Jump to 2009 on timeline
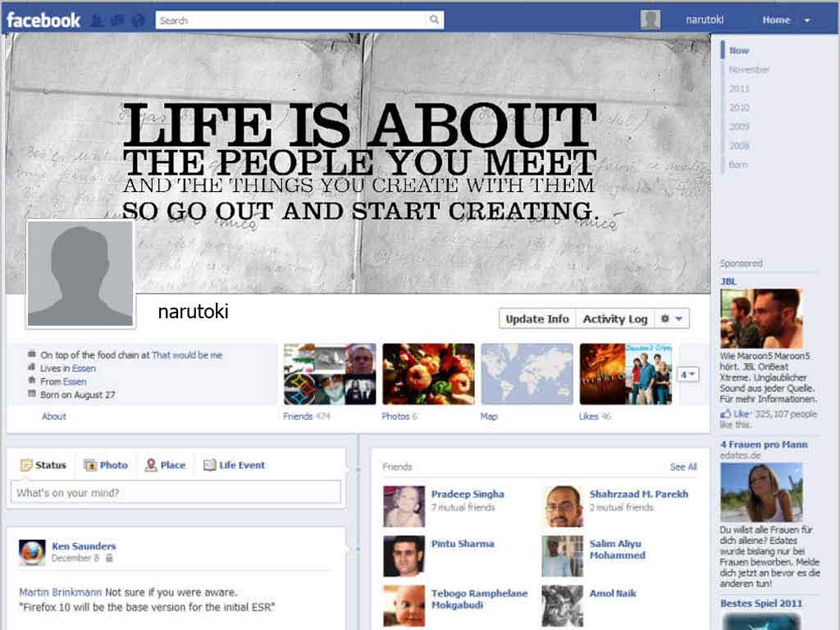 (x=739, y=126)
